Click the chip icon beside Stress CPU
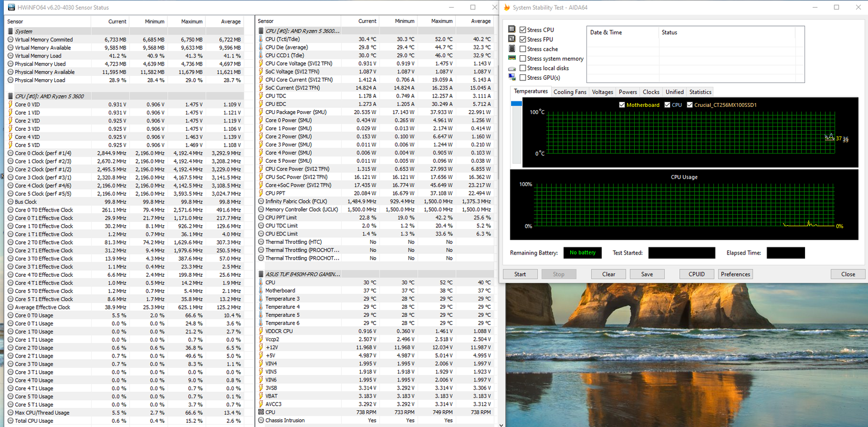Viewport: 868px width, 427px height. click(512, 29)
